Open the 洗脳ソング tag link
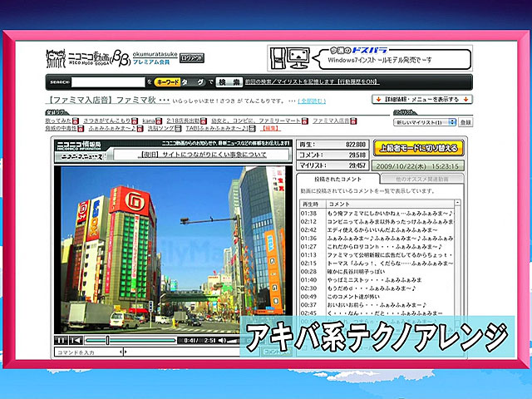The width and height of the screenshot is (532, 399). click(160, 128)
